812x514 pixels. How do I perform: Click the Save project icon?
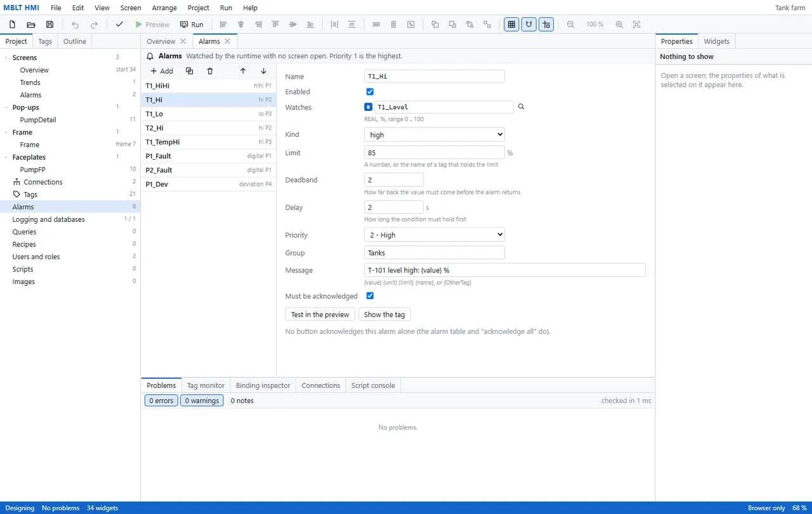(49, 25)
